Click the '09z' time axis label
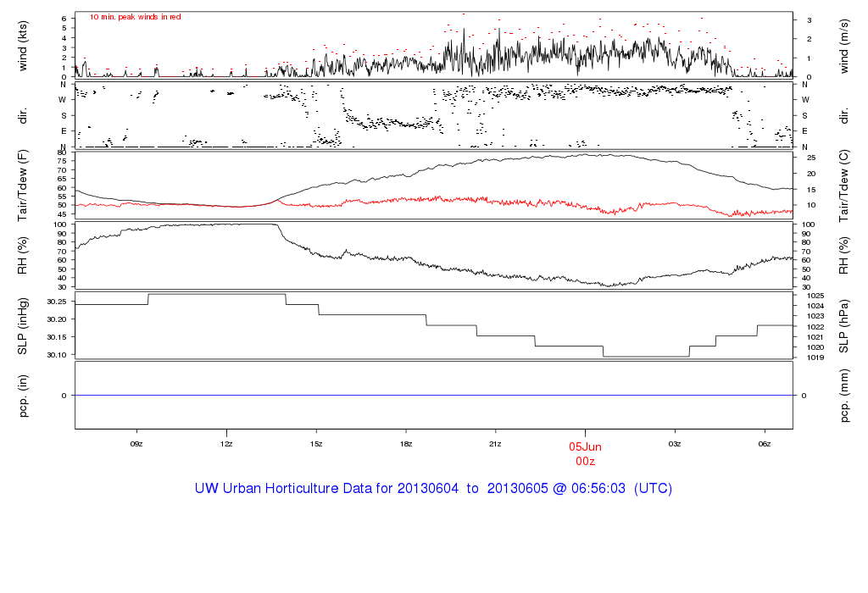The width and height of the screenshot is (868, 593). 136,444
